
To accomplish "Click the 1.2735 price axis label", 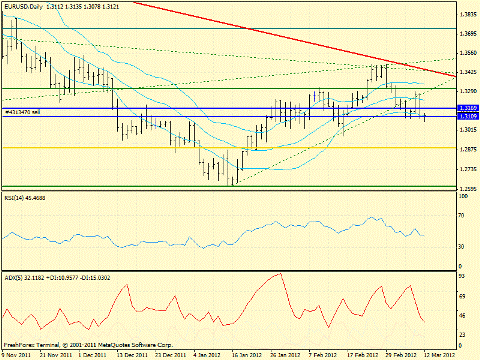I will pos(468,169).
